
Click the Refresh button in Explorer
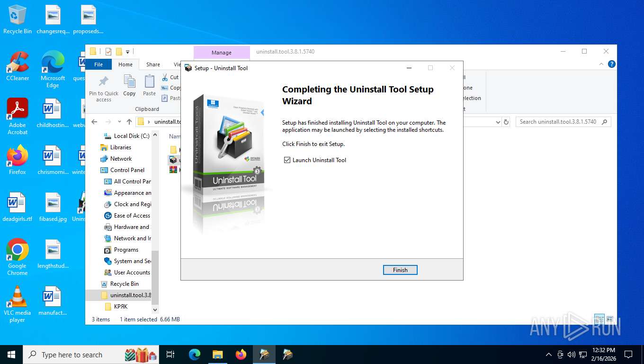point(506,122)
